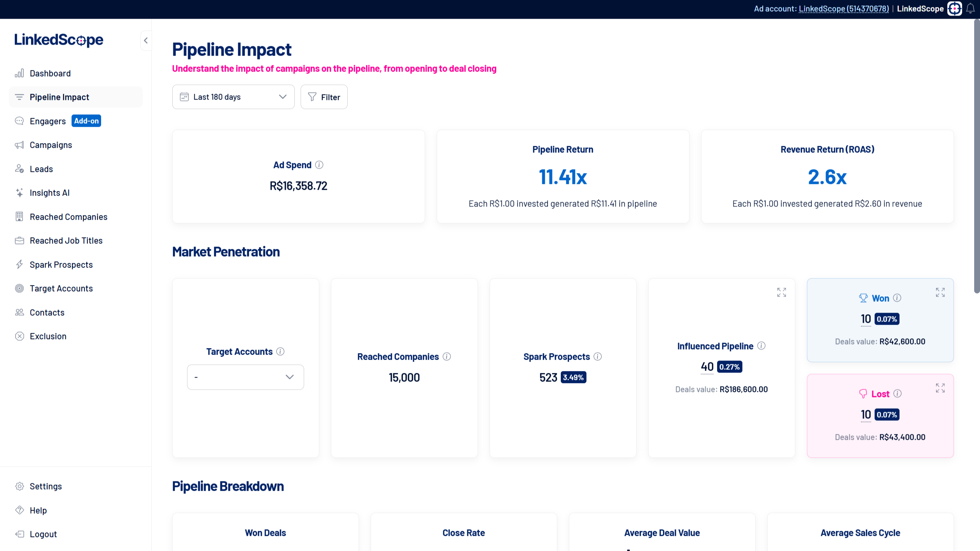
Task: Click the Won deals count 10
Action: (x=866, y=319)
